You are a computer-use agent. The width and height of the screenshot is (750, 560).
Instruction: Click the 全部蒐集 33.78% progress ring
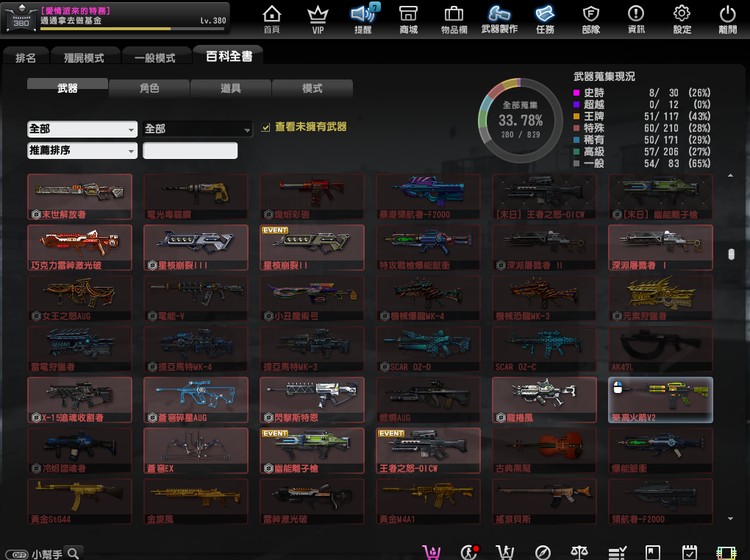[x=520, y=121]
